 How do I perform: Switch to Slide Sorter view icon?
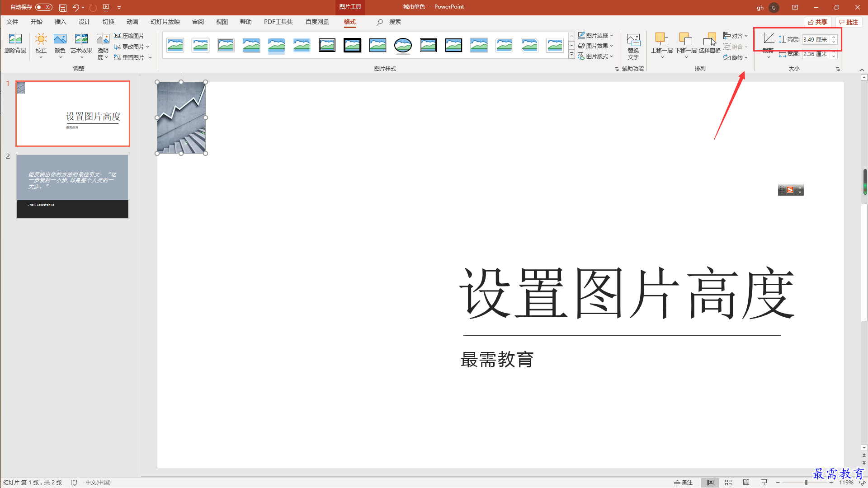coord(728,483)
